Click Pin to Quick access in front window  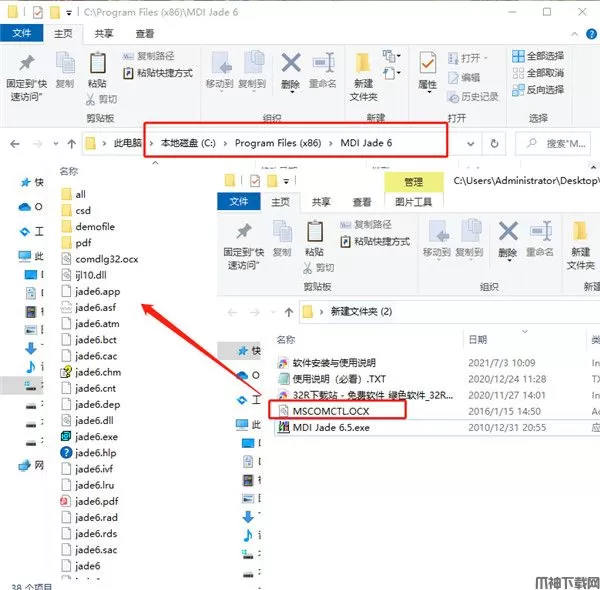(244, 247)
